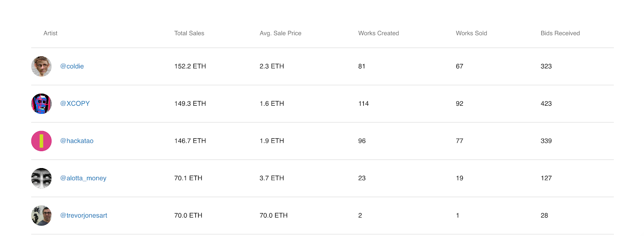This screenshot has width=644, height=236.
Task: Click alotta_money's eyes avatar
Action: tap(41, 178)
